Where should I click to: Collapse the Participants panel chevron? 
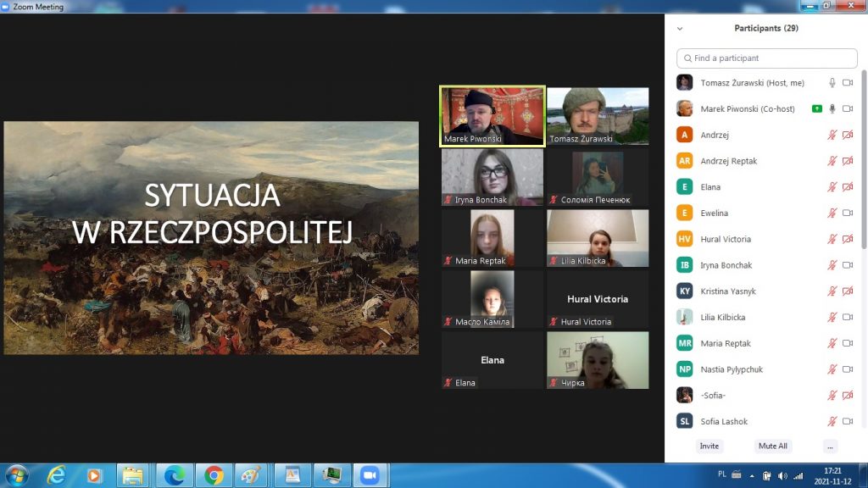coord(680,29)
